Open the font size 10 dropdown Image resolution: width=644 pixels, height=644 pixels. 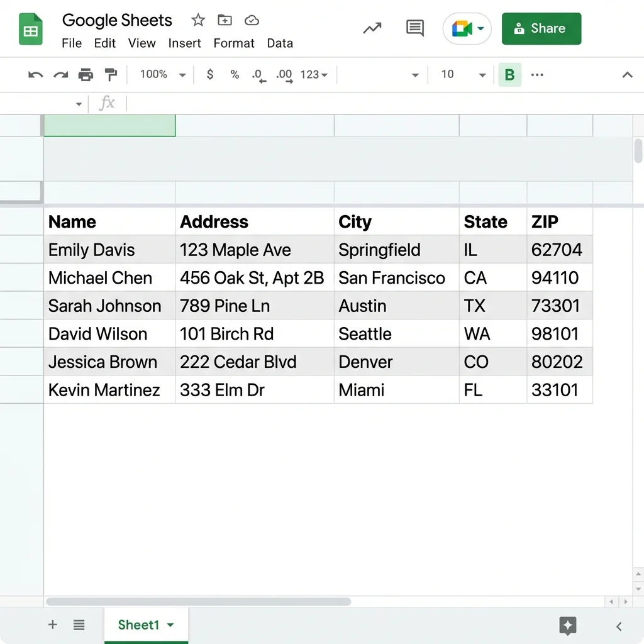point(464,75)
